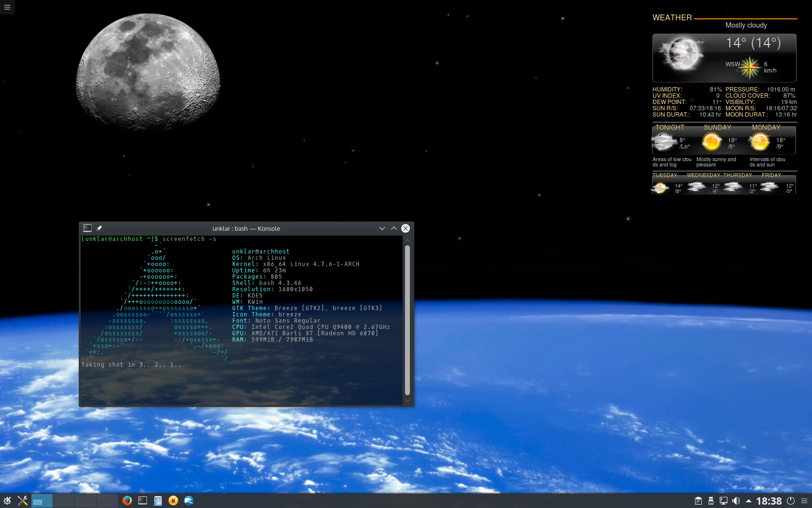
Task: Click the 'screenfetch -s' command text
Action: (x=189, y=239)
